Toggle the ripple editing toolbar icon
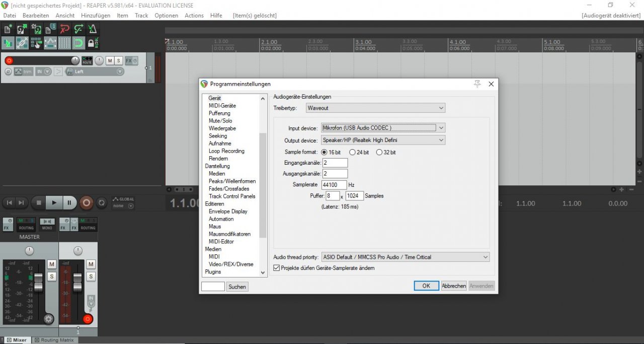The height and width of the screenshot is (344, 644). coord(36,43)
